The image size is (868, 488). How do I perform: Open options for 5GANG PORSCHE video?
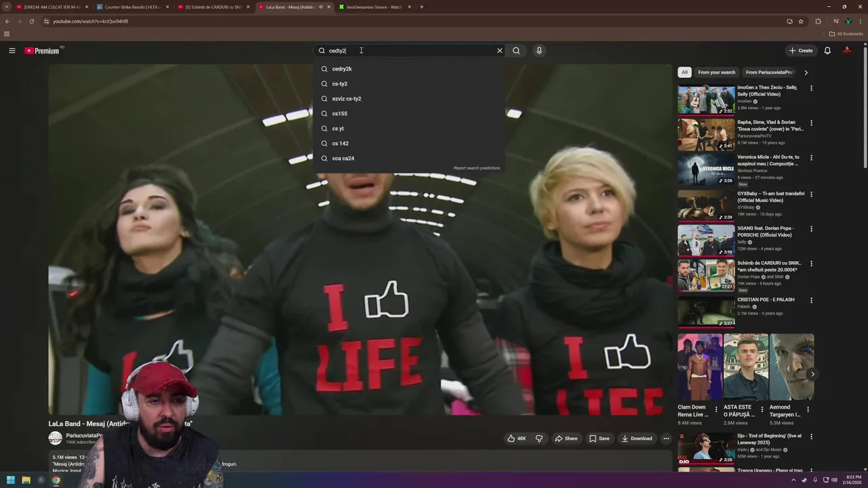[x=811, y=229]
